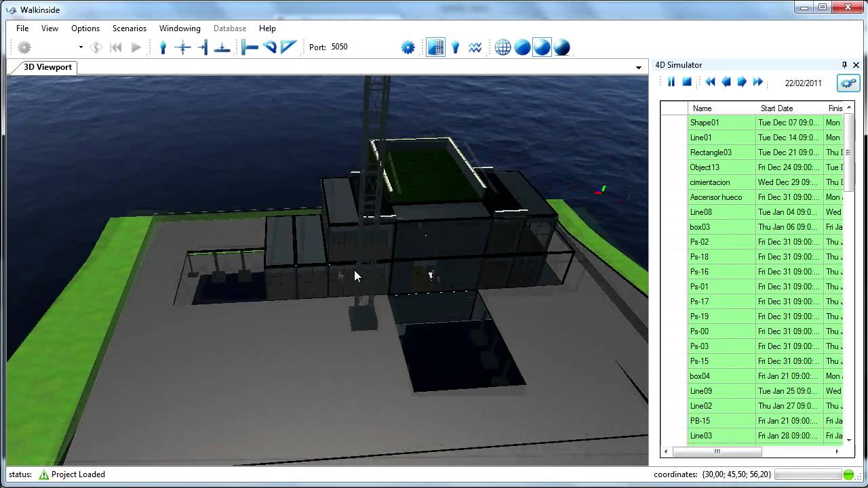Viewport: 868px width, 488px height.
Task: Select the PB-15 task row
Action: coord(752,421)
